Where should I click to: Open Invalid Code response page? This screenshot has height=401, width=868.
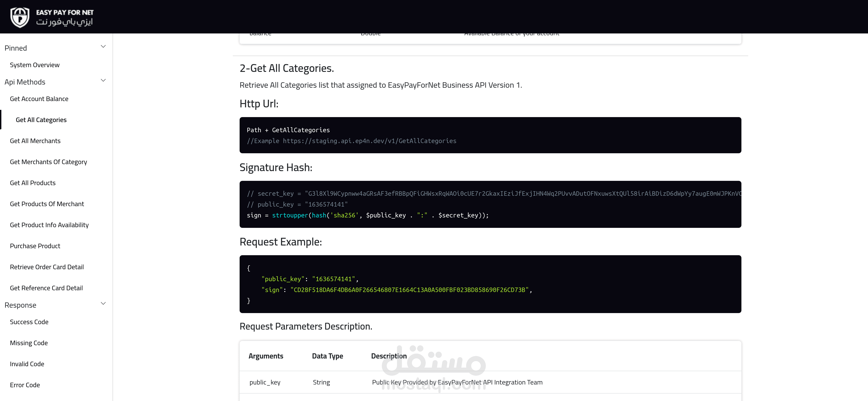[x=27, y=364]
